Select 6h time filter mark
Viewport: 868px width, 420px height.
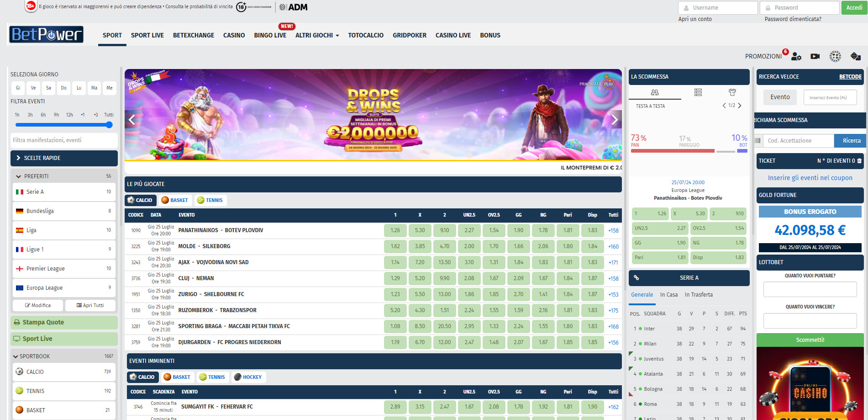(43, 115)
